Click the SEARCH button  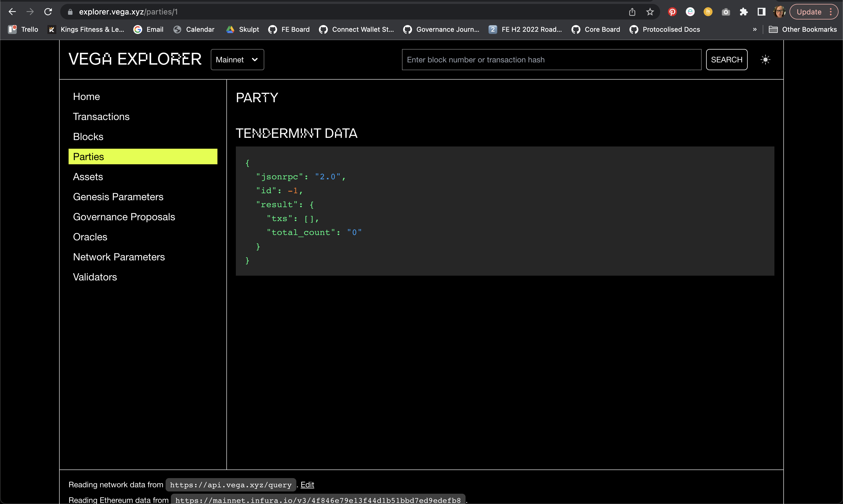click(726, 59)
